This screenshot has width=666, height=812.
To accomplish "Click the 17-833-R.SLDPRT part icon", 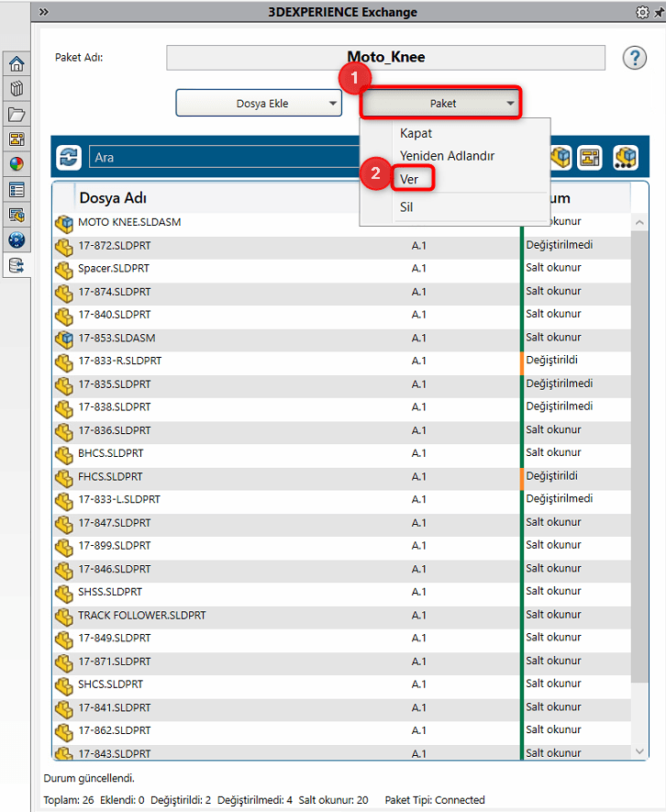I will pyautogui.click(x=64, y=363).
